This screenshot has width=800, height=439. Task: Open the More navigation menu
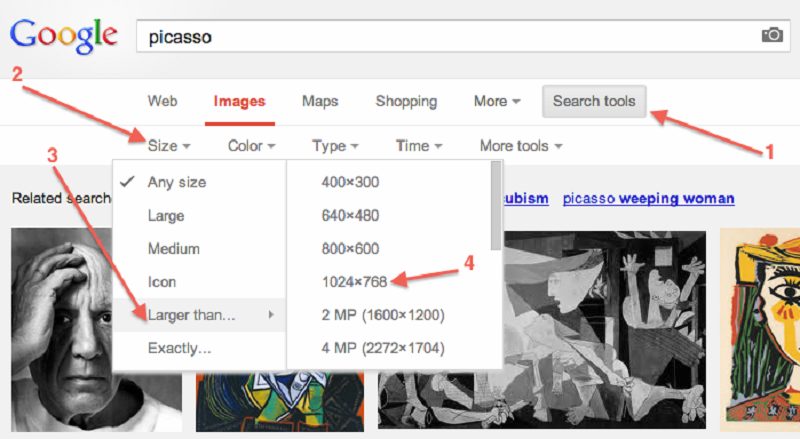click(497, 101)
